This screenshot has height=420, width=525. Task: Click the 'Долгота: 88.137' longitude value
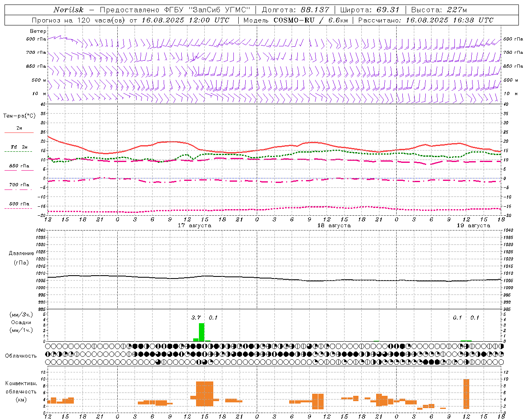(295, 10)
